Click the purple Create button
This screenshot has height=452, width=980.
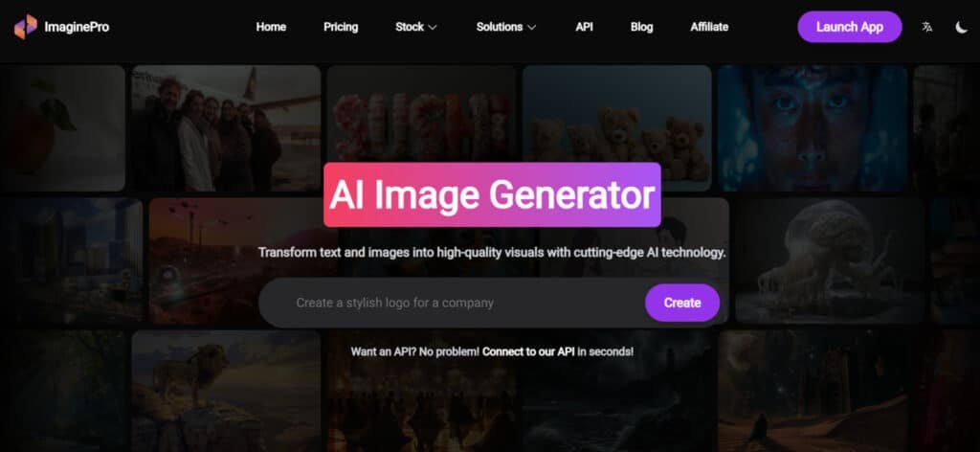pyautogui.click(x=681, y=303)
